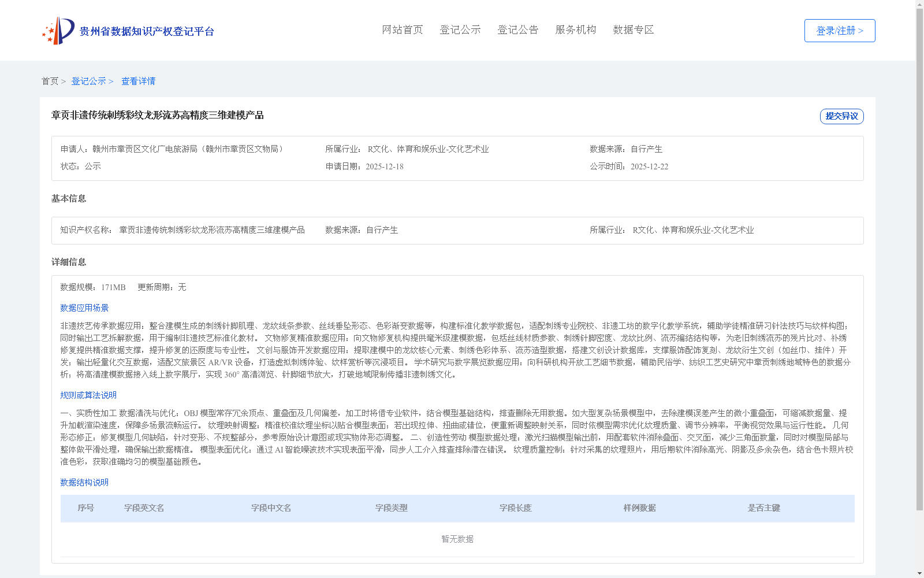Click the 字段类型 column header
Image resolution: width=924 pixels, height=578 pixels.
coord(392,508)
